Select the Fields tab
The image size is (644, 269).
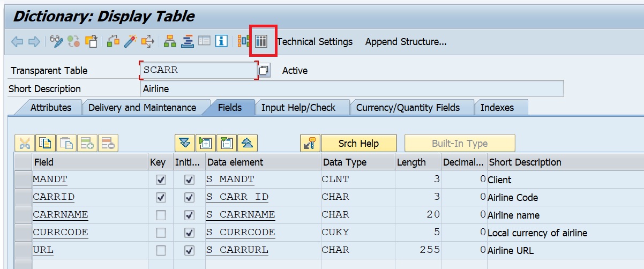point(230,107)
